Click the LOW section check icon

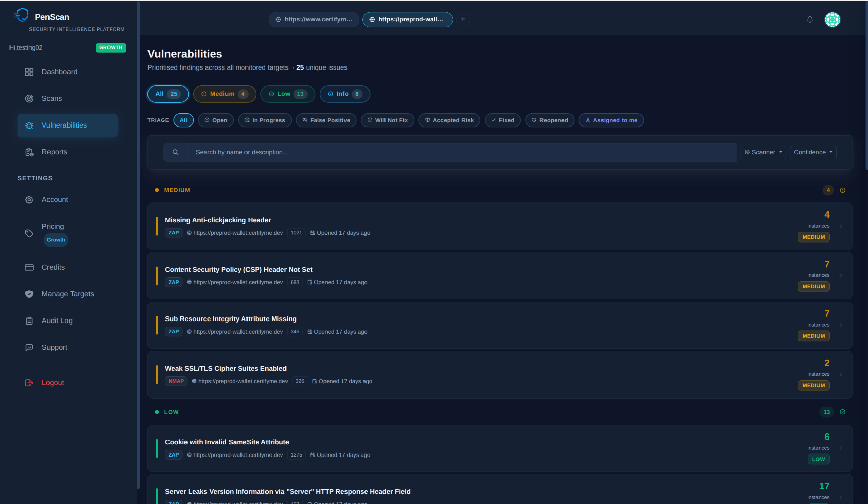point(843,412)
